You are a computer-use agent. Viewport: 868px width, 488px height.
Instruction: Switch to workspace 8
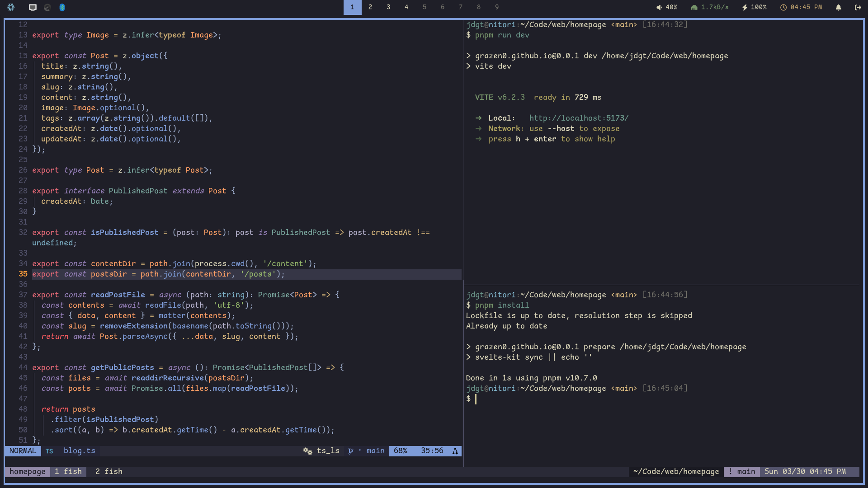coord(479,7)
